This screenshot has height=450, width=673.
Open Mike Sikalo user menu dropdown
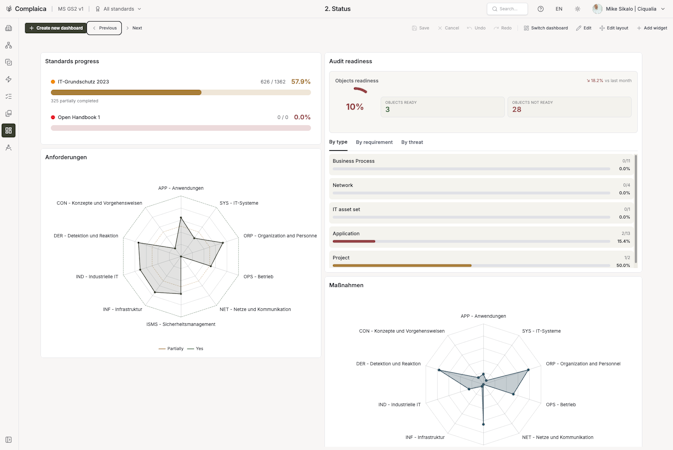click(628, 9)
